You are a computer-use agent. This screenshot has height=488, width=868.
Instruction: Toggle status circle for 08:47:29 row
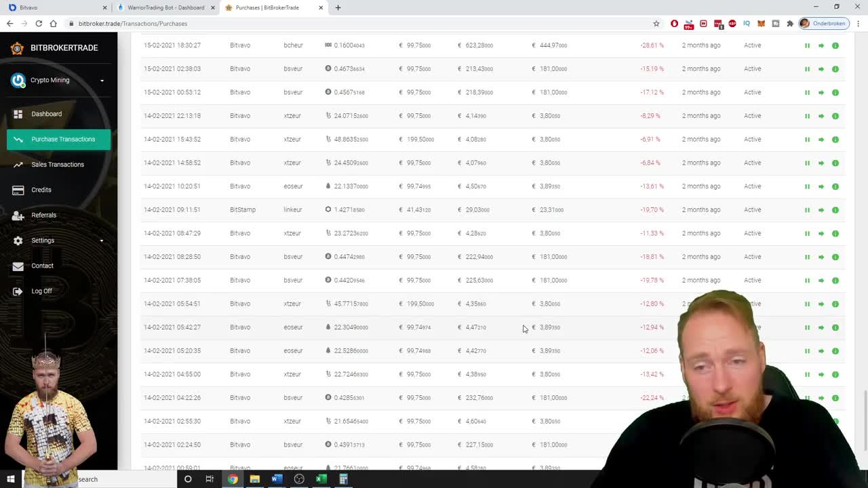tap(835, 233)
